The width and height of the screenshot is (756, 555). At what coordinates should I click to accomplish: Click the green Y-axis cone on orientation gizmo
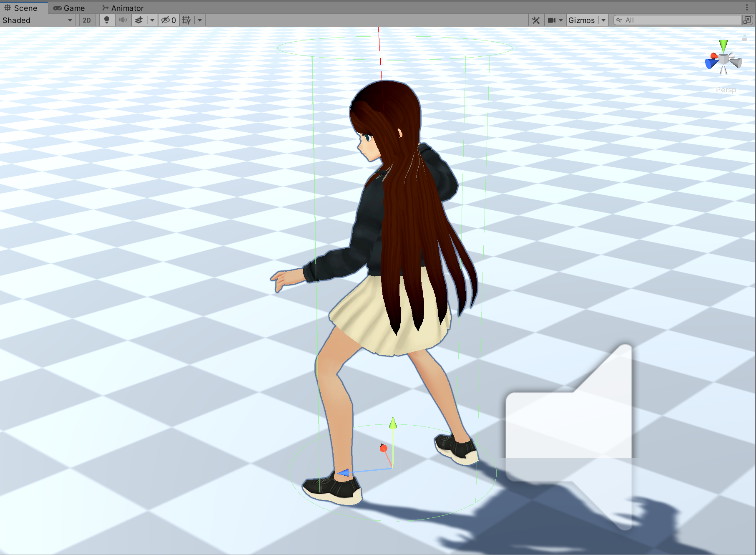[x=723, y=45]
